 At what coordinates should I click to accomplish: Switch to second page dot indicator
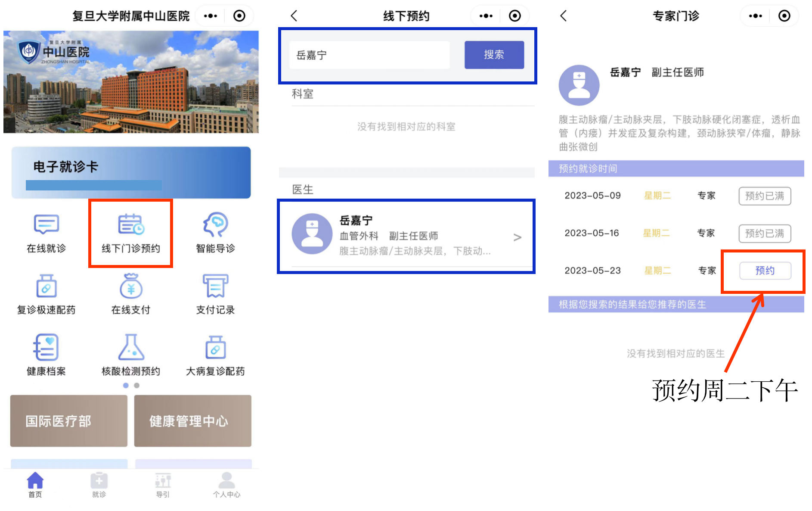coord(136,386)
